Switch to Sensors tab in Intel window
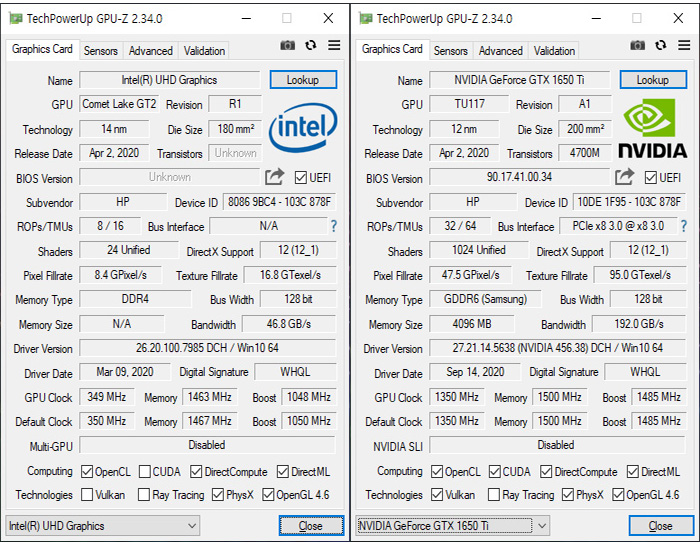The image size is (700, 544). tap(101, 51)
